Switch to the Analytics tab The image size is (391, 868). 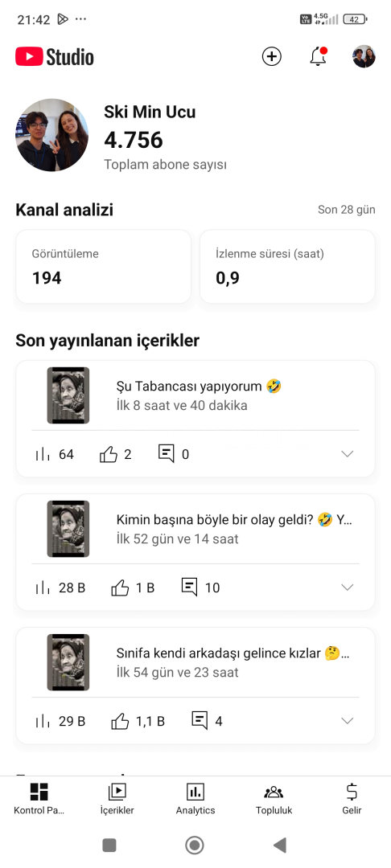coord(195,800)
